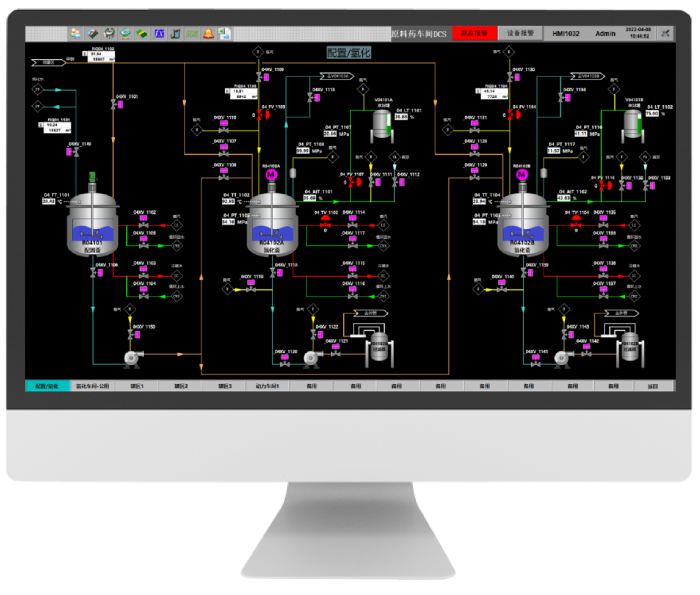Click the yellow alarm bell toolbar icon

pyautogui.click(x=208, y=33)
